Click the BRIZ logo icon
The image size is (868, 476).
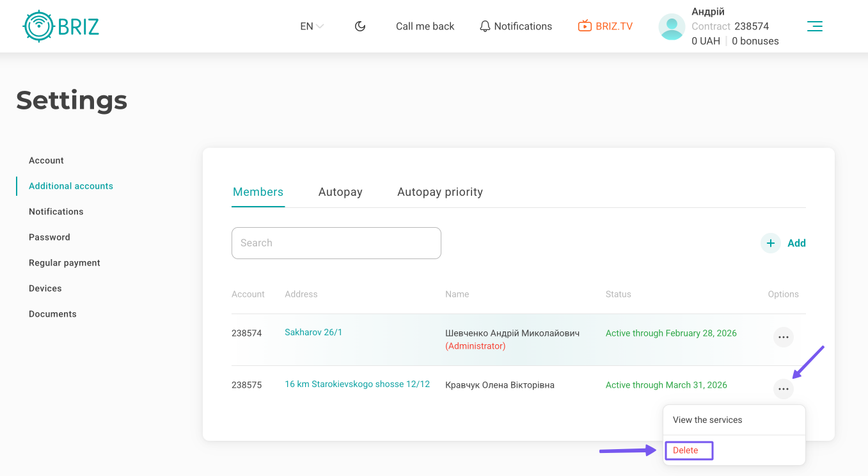coord(38,26)
